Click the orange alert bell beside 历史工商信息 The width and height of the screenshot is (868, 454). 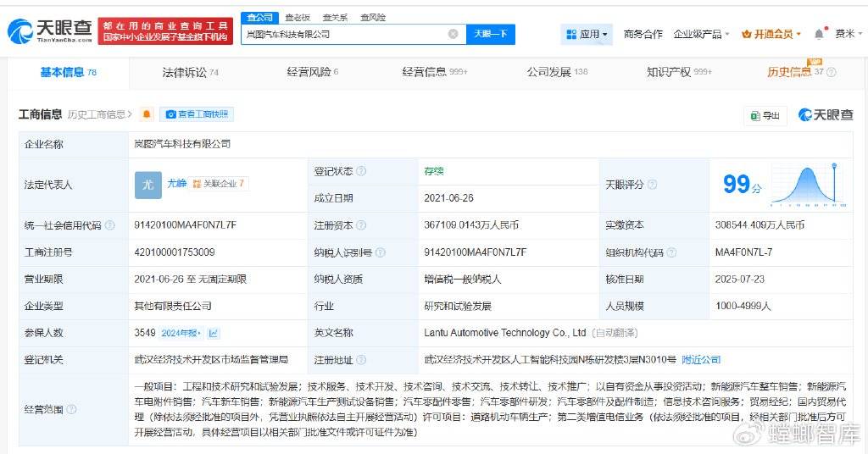tap(147, 113)
